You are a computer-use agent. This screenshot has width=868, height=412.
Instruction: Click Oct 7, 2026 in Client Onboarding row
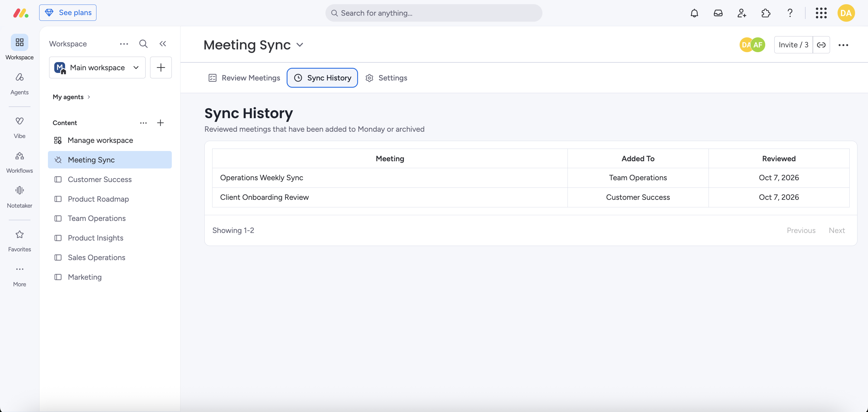pyautogui.click(x=779, y=197)
